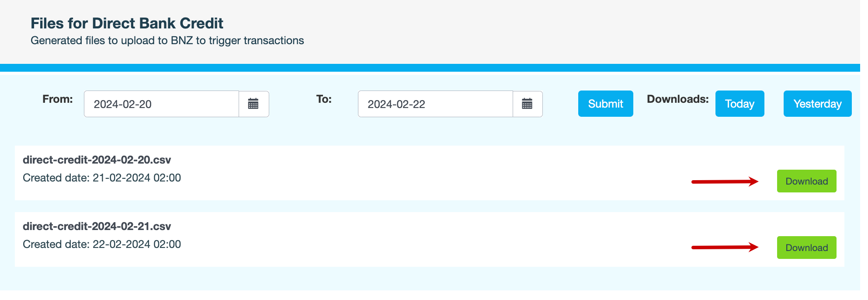The image size is (868, 300).
Task: Click the To: label
Action: tap(324, 99)
